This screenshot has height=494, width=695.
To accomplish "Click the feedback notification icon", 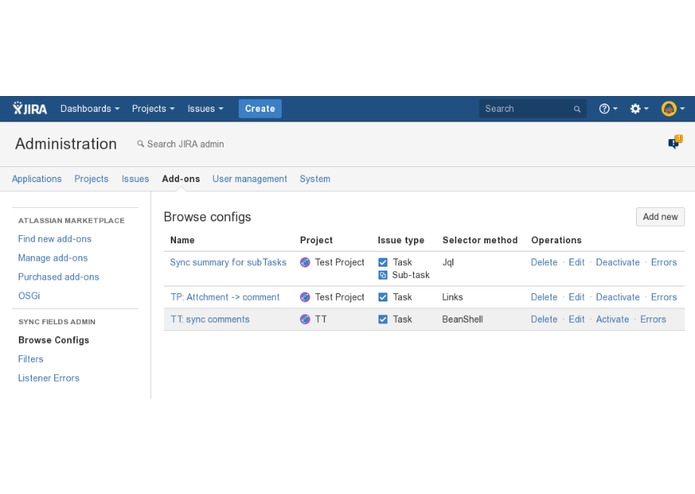I will [675, 142].
